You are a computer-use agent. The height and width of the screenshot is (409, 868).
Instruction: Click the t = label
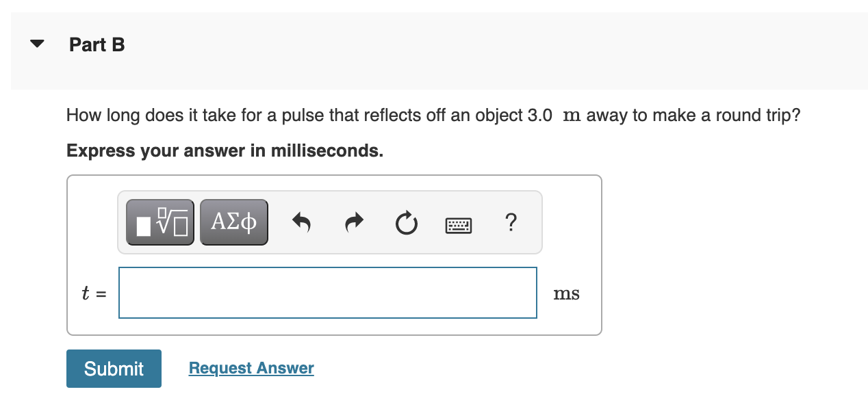(x=93, y=293)
